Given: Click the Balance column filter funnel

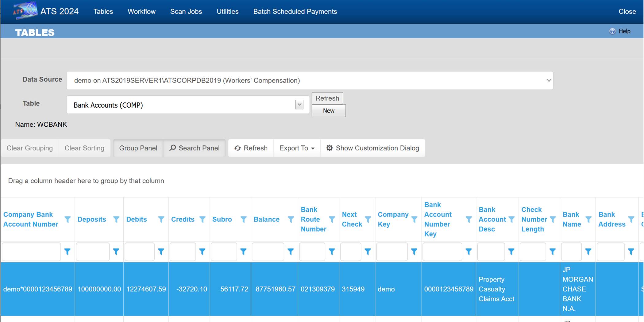Looking at the screenshot, I should pyautogui.click(x=291, y=219).
